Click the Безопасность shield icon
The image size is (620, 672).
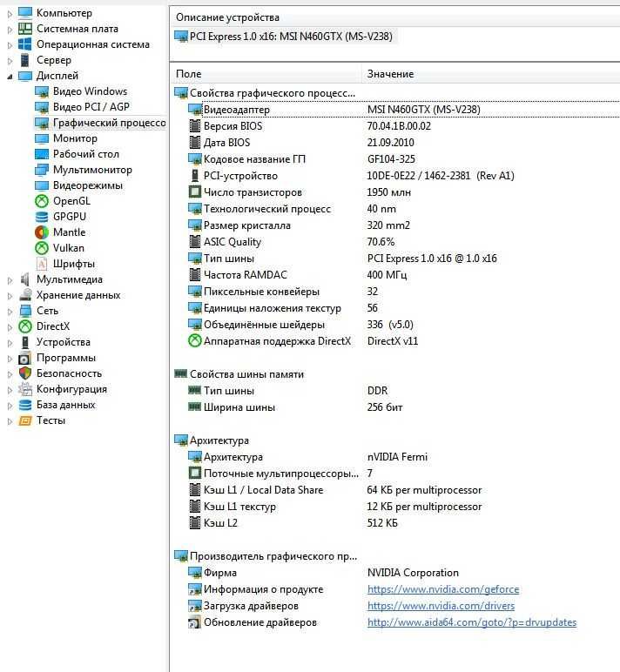(x=25, y=373)
